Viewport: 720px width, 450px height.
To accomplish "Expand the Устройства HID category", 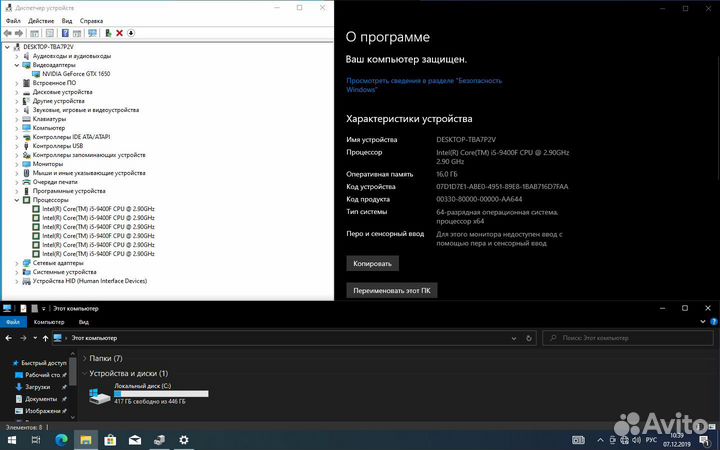I will coord(17,281).
